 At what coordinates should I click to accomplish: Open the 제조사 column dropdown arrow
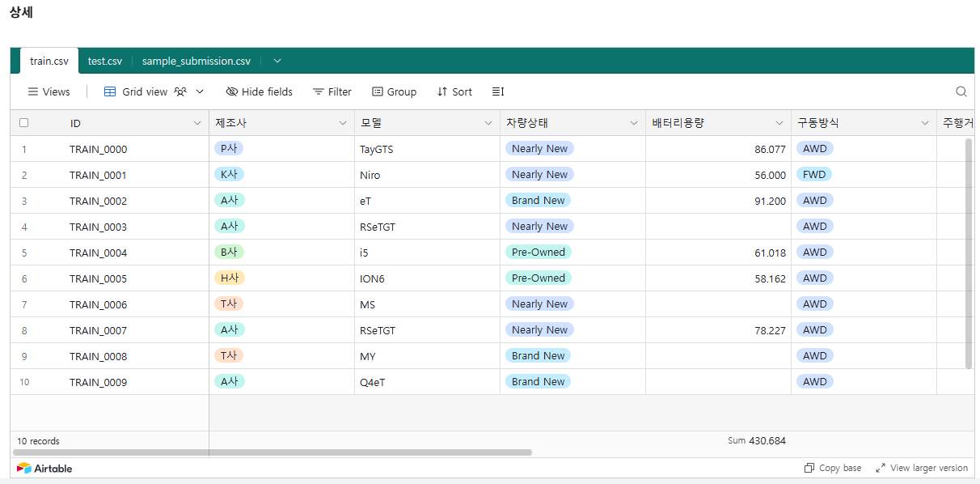[343, 123]
